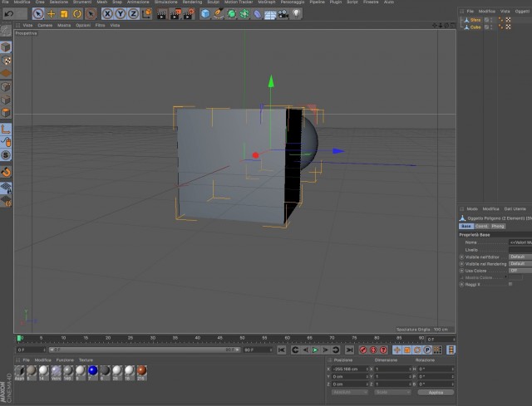This screenshot has width=532, height=406.
Task: Open the Visibile nel Rendering dropdown
Action: [x=520, y=264]
